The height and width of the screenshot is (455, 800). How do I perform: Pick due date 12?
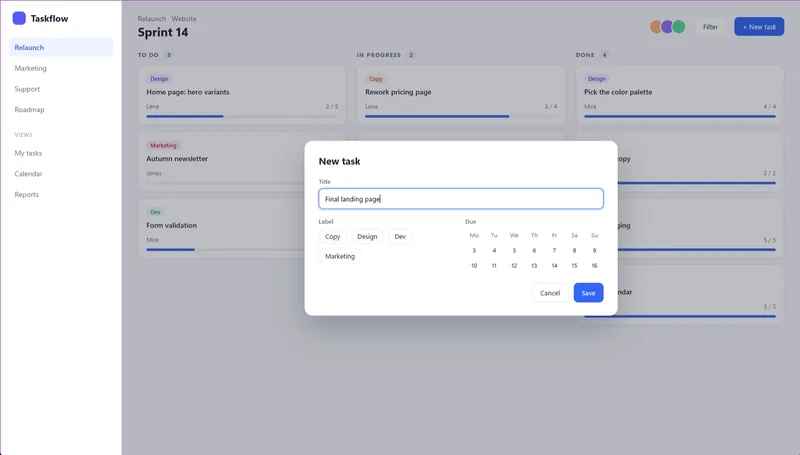(x=514, y=266)
